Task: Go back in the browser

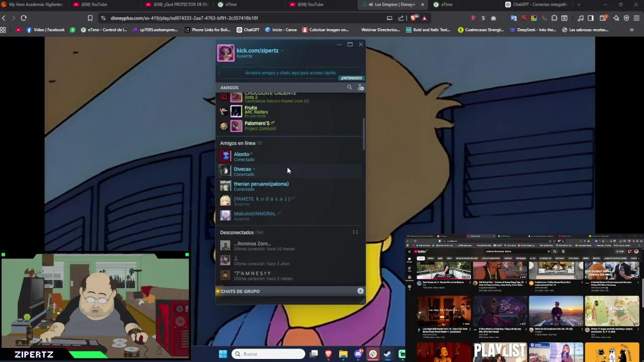Action: coord(4,18)
